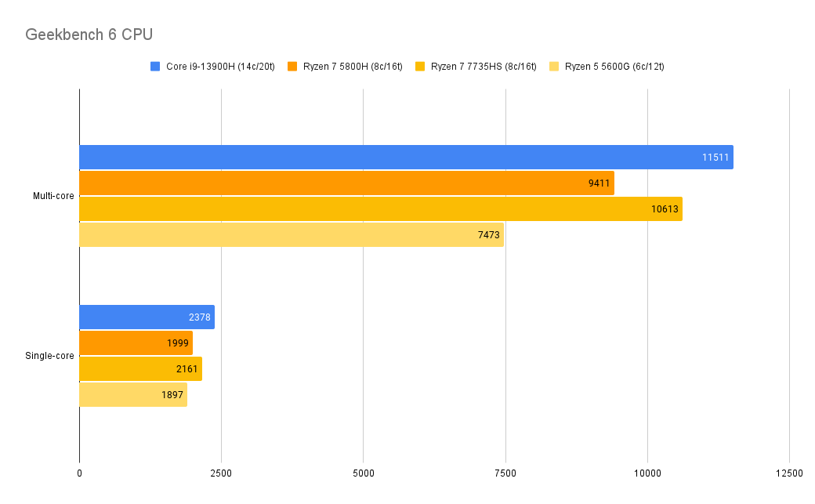Select the blue Multi-core bar showing 11511
Screen dimensions: 815x504
click(x=406, y=158)
